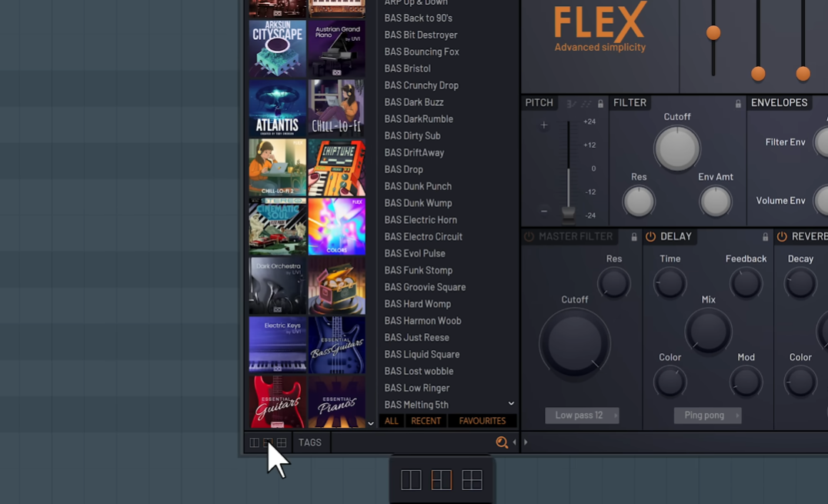The height and width of the screenshot is (504, 828).
Task: Click the Filter Res knob
Action: (x=639, y=202)
